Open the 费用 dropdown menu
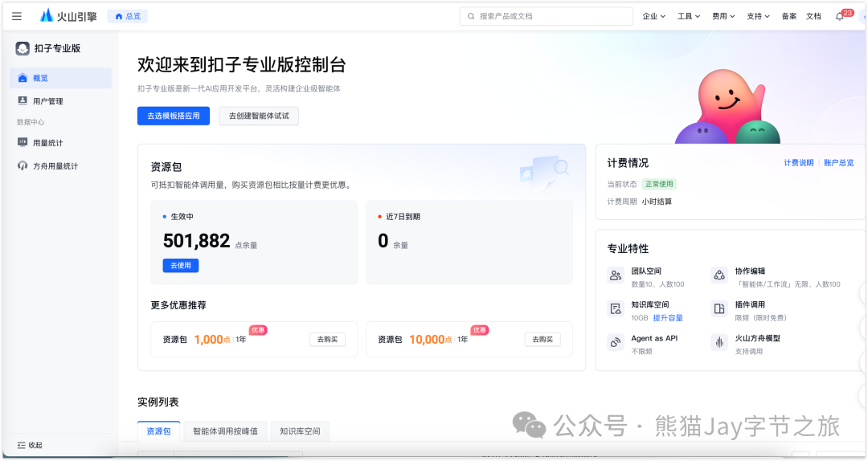 (x=723, y=16)
